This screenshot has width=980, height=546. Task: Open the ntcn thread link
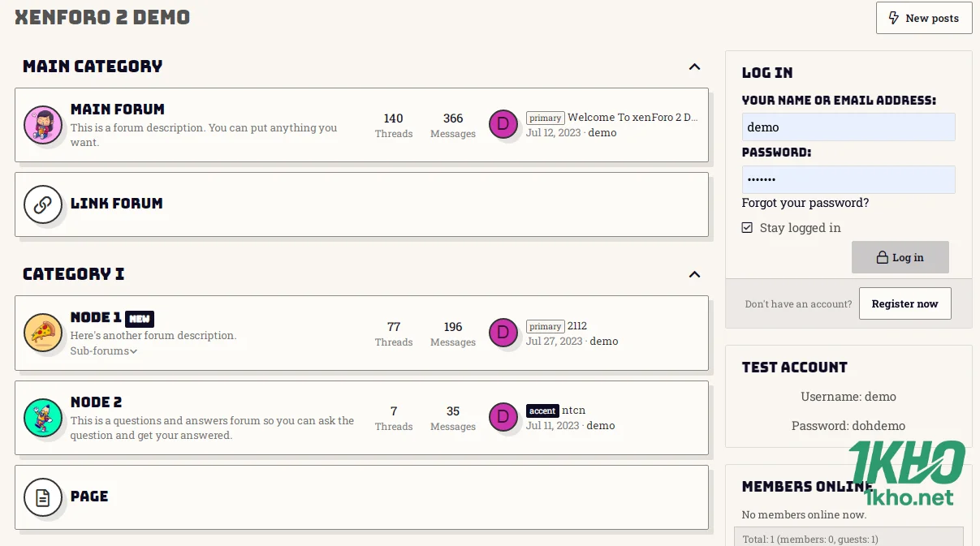point(574,410)
